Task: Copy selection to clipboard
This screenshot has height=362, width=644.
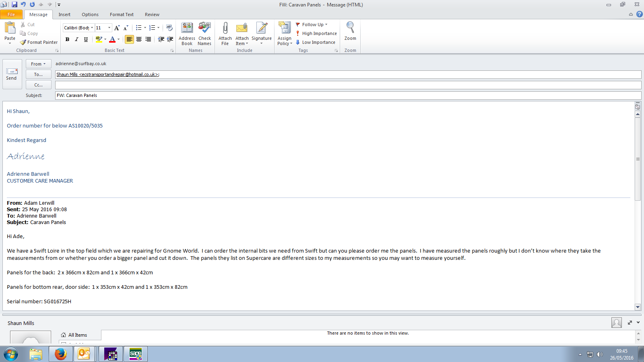Action: [29, 33]
